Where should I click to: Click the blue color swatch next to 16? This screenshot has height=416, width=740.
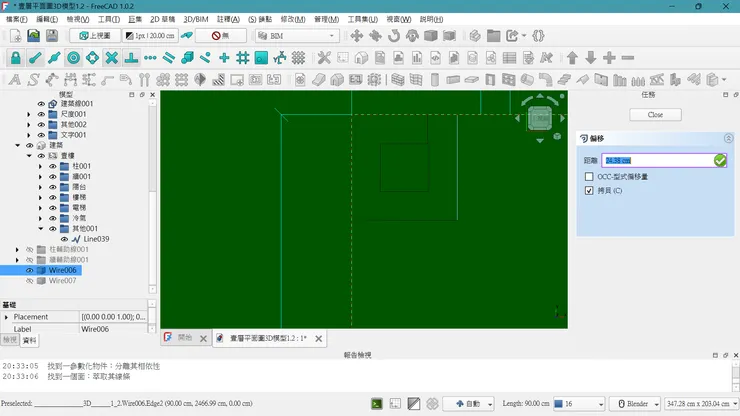pos(558,404)
